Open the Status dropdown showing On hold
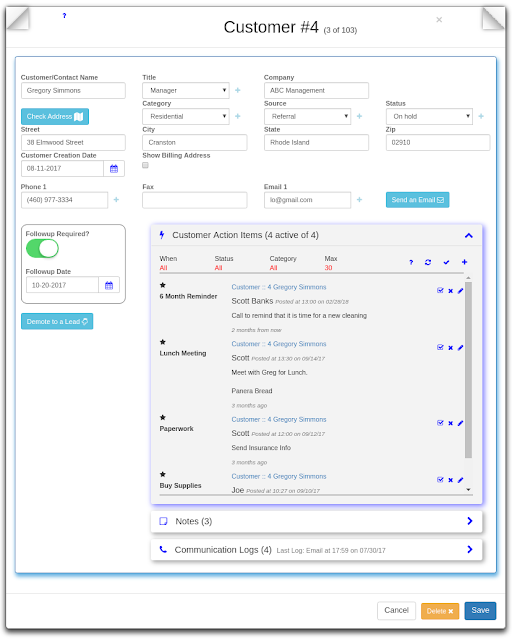 click(x=429, y=116)
